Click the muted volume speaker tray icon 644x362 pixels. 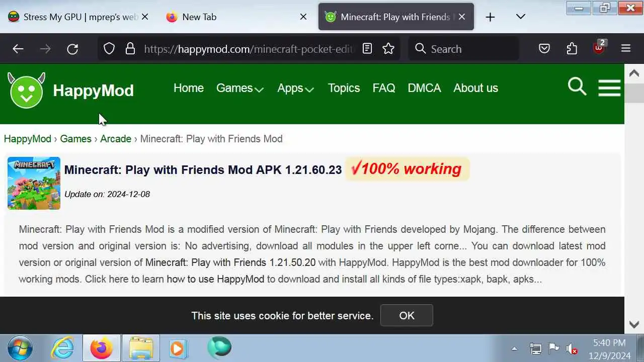click(x=572, y=348)
